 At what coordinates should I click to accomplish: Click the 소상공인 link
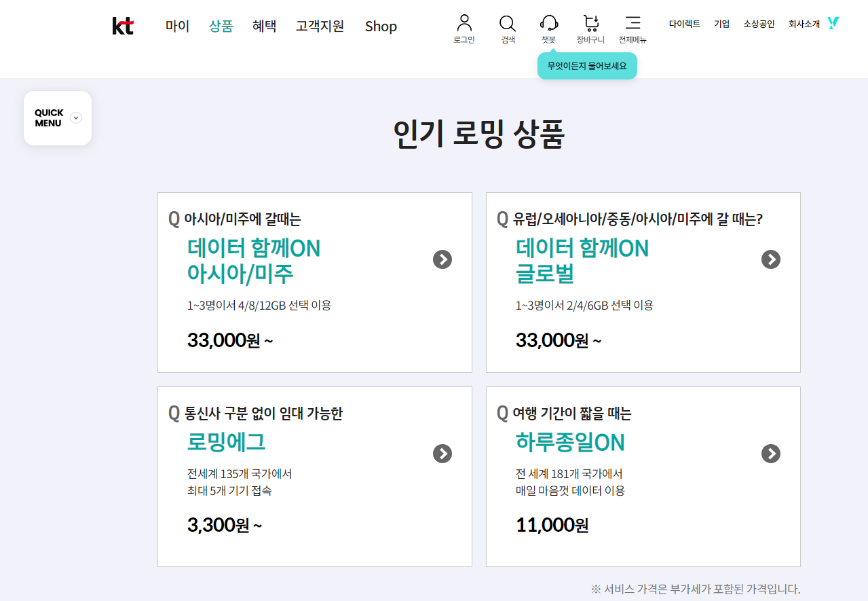click(x=759, y=23)
